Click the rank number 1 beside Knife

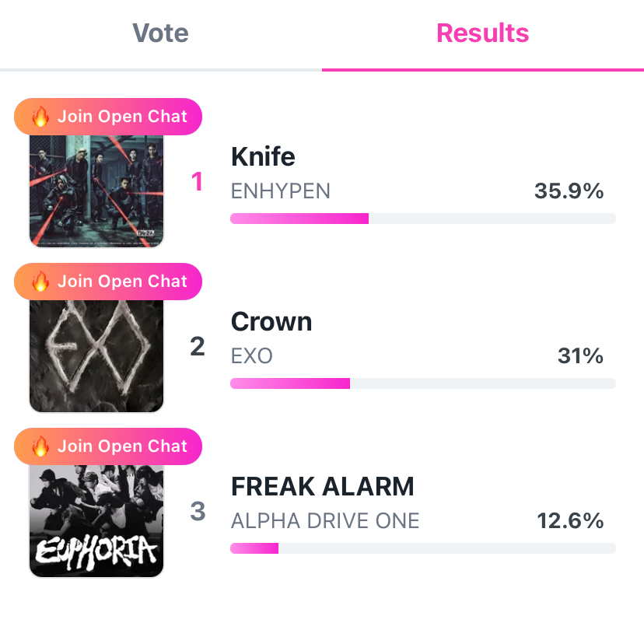click(198, 182)
